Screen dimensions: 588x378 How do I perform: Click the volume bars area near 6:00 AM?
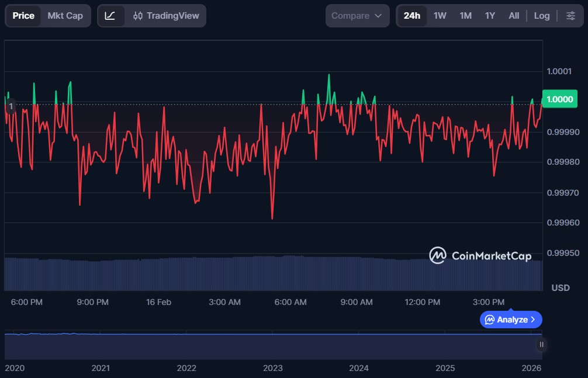click(x=290, y=273)
